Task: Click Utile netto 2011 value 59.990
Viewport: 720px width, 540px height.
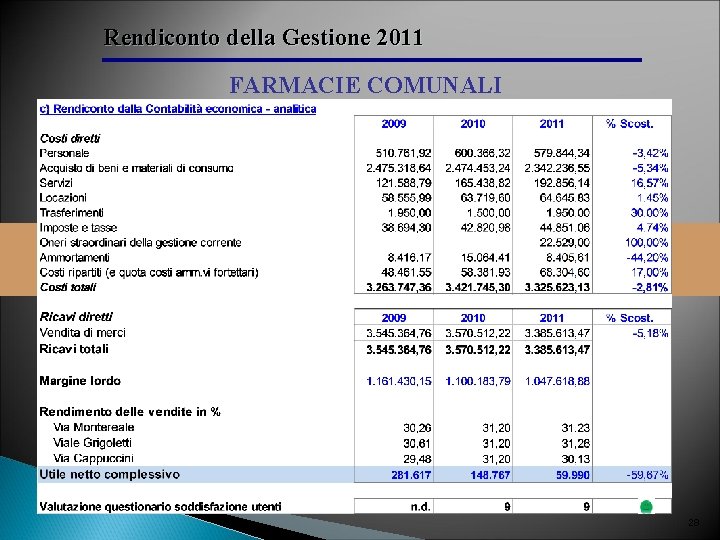Action: point(573,475)
